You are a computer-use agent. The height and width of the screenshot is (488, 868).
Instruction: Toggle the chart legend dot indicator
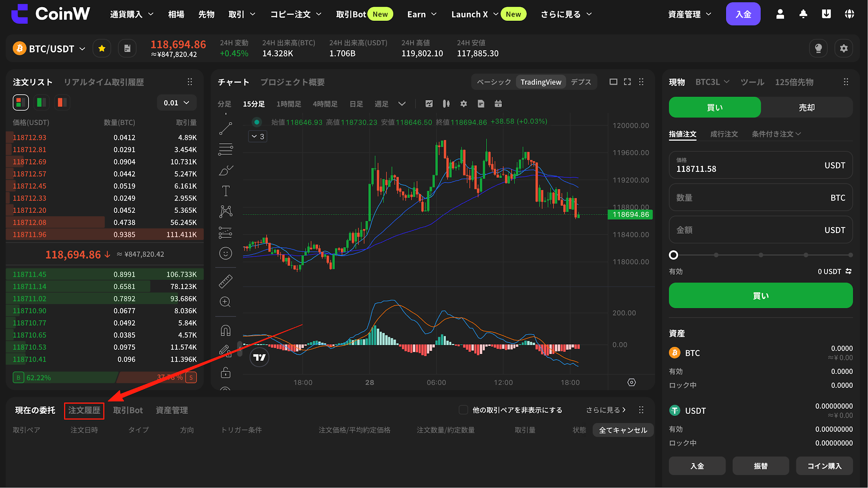pos(256,122)
